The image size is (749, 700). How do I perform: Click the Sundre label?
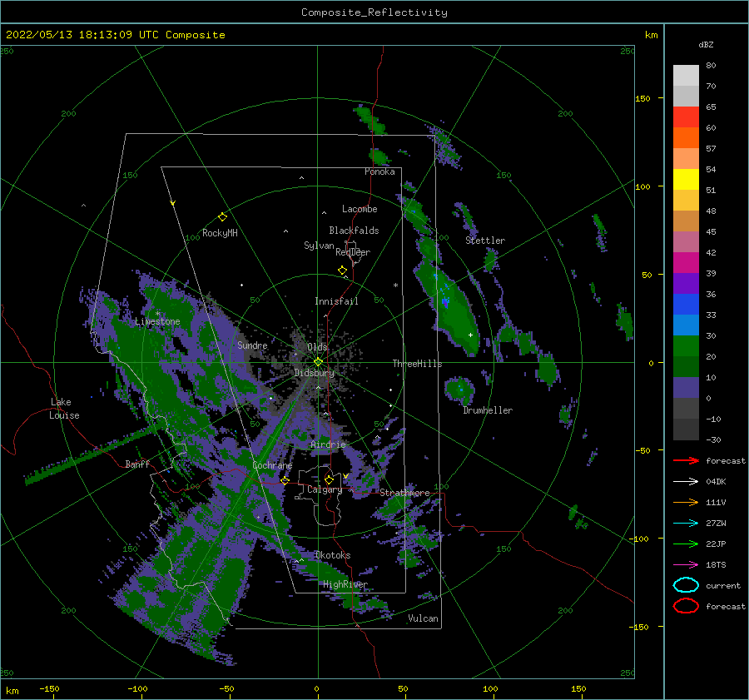click(x=252, y=345)
